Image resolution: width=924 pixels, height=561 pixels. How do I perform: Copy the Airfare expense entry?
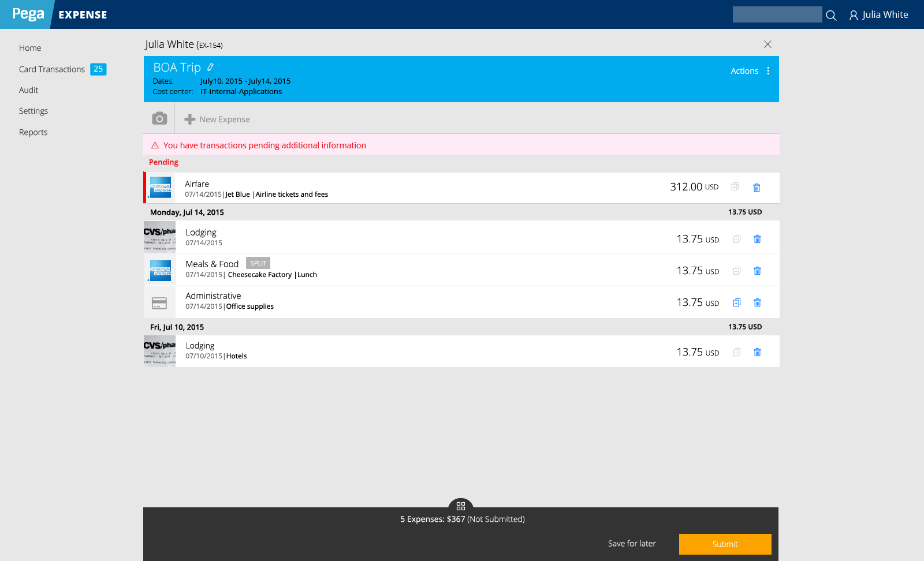(735, 187)
